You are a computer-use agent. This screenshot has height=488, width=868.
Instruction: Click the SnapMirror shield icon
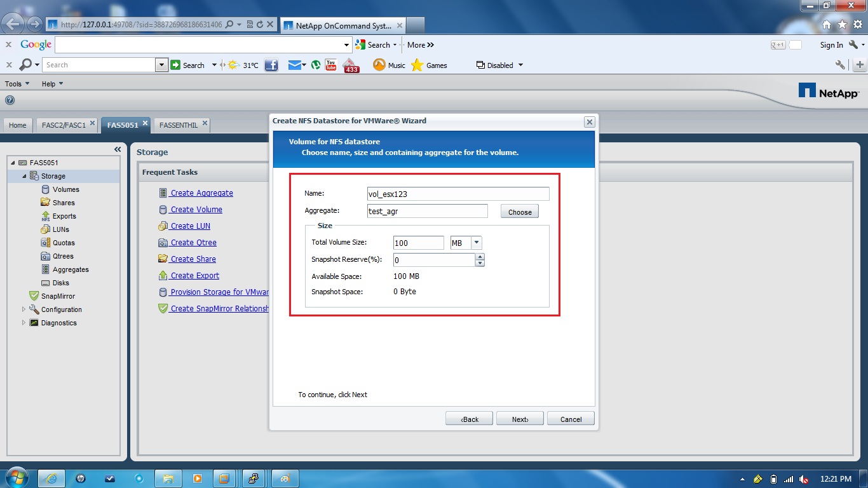[34, 295]
